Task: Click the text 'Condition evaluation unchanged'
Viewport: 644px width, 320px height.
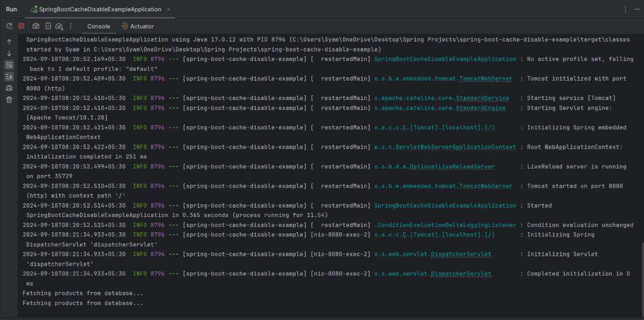Action: pyautogui.click(x=580, y=225)
